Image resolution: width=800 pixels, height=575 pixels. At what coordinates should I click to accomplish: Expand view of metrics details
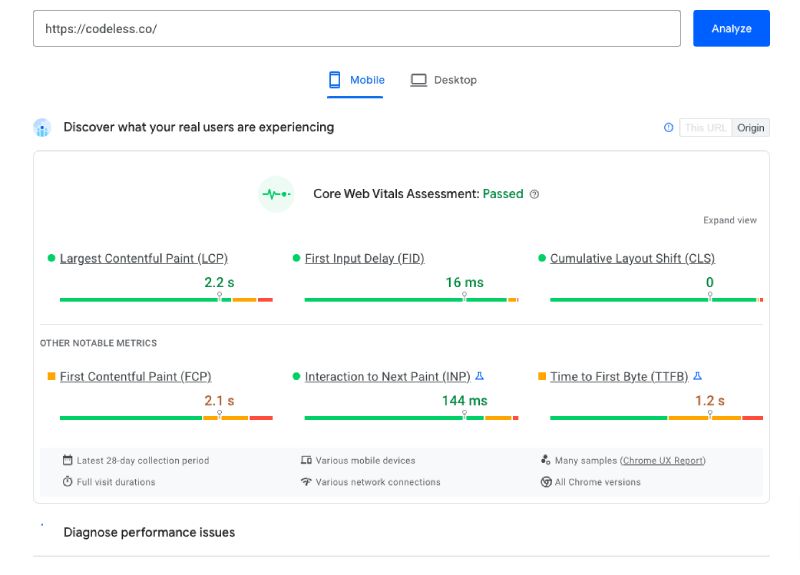[730, 220]
